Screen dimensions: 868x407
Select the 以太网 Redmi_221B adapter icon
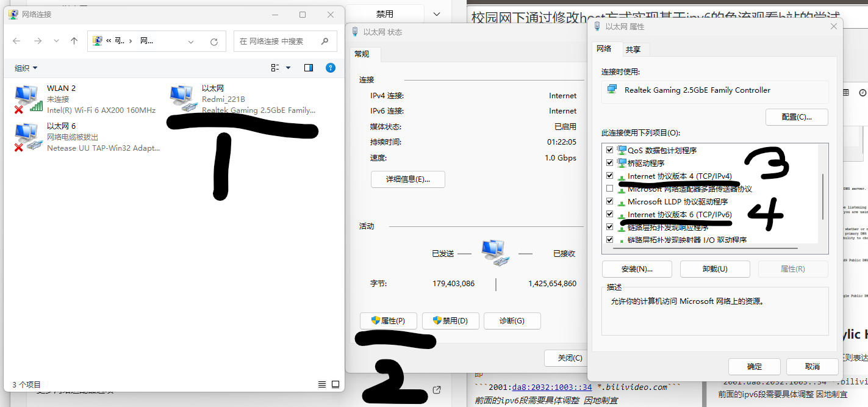(x=184, y=99)
